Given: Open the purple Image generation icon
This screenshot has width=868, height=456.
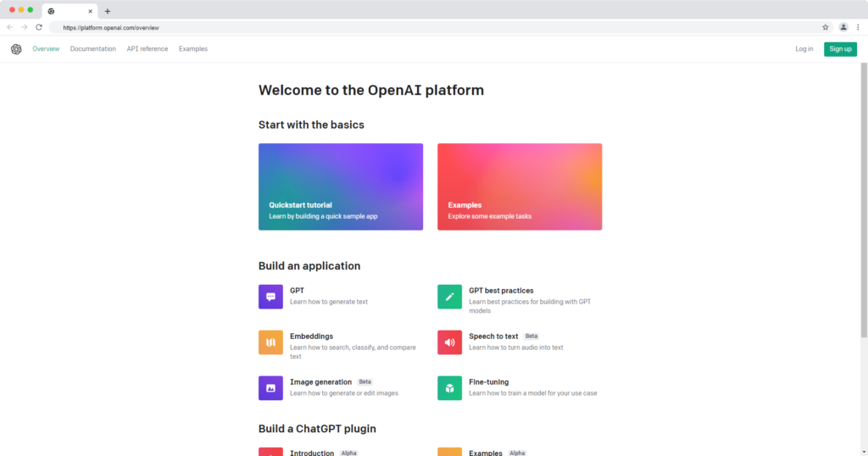Looking at the screenshot, I should 270,388.
